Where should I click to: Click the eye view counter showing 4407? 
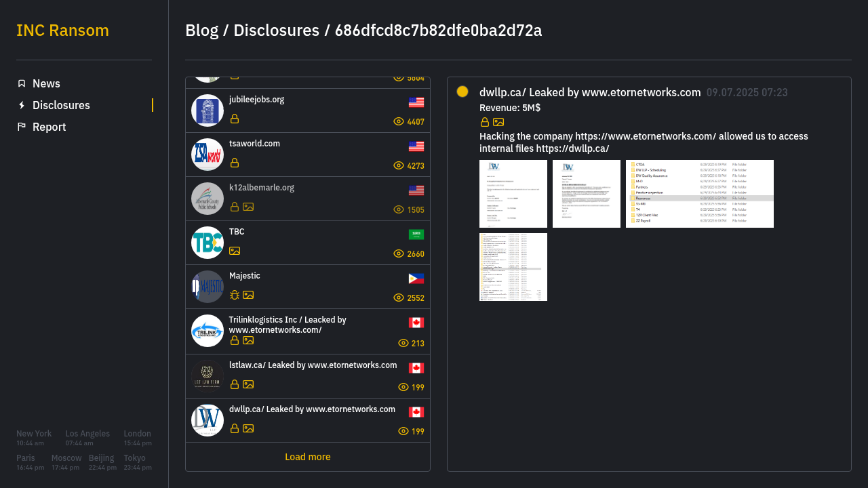coord(409,122)
